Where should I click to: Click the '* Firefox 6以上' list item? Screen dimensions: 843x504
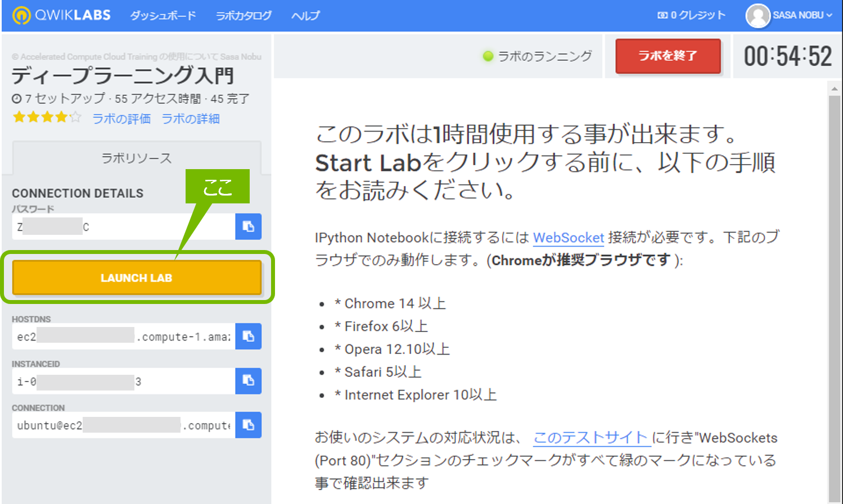[x=381, y=326]
